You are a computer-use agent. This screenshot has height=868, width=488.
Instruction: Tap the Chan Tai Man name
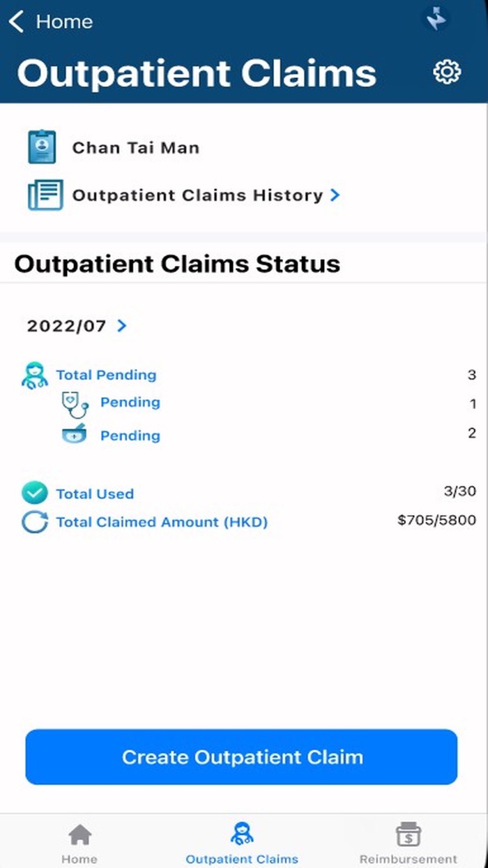[x=136, y=148]
